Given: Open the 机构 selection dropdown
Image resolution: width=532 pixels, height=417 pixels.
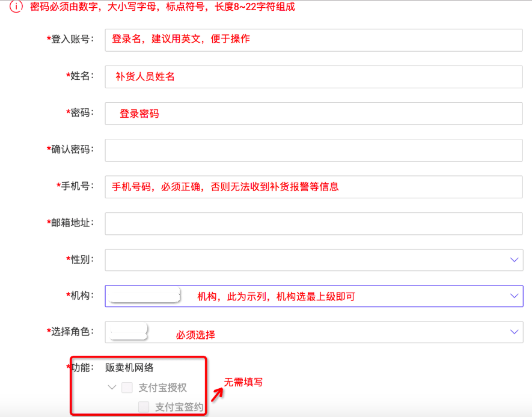Looking at the screenshot, I should 314,296.
